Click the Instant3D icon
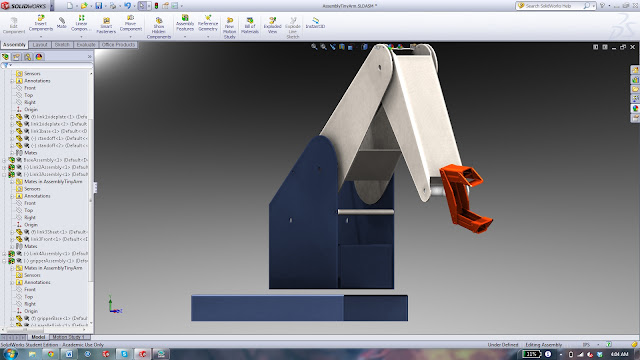The width and height of the screenshot is (640, 360). point(315,22)
